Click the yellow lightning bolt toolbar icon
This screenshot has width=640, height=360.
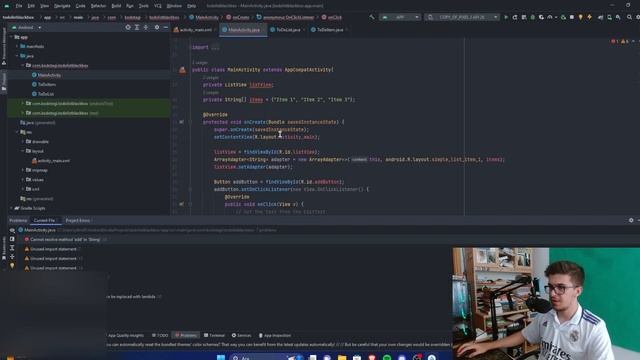589,17
